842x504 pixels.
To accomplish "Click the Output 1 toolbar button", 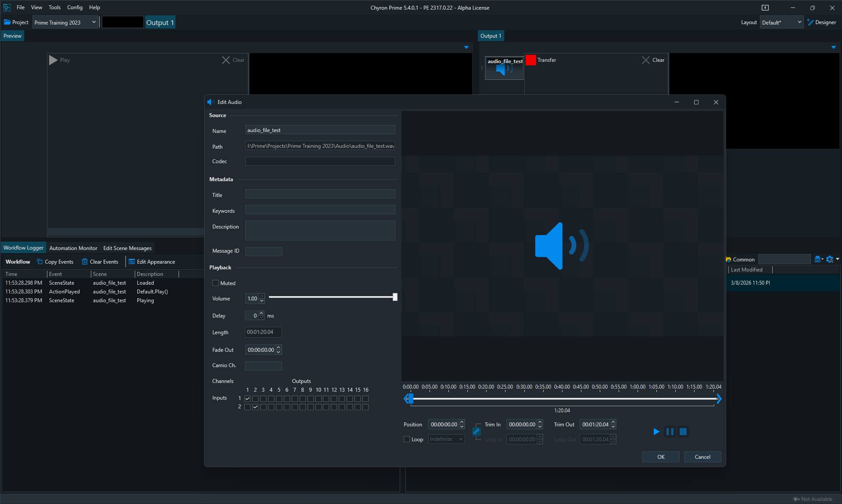I will pyautogui.click(x=160, y=22).
